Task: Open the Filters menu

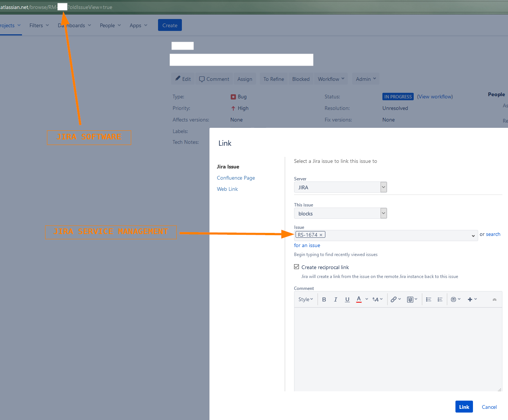Action: point(39,25)
